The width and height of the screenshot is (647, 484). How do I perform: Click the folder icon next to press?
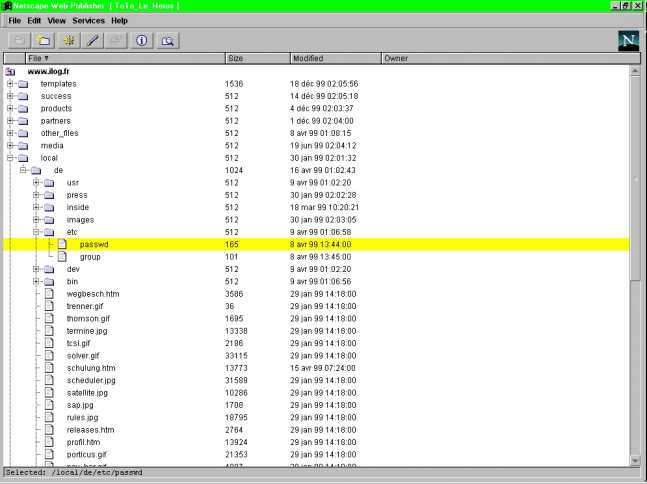(49, 195)
